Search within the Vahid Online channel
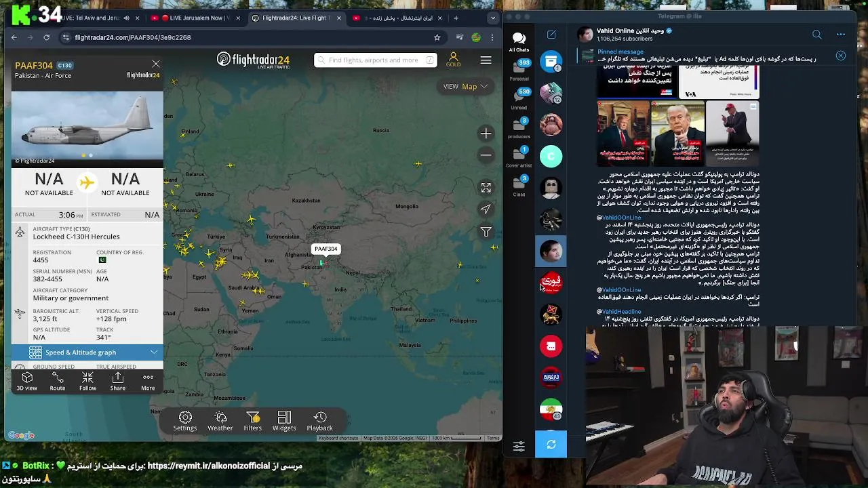The image size is (868, 488). (816, 35)
